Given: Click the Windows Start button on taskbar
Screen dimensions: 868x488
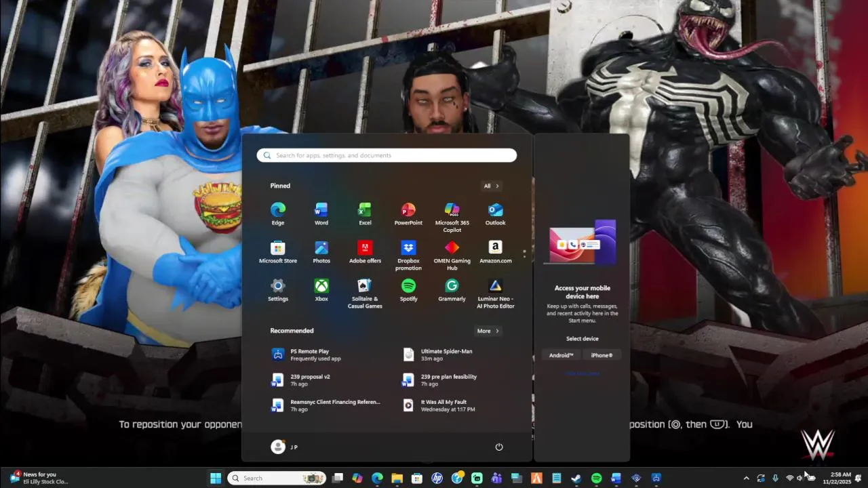Looking at the screenshot, I should (x=216, y=479).
